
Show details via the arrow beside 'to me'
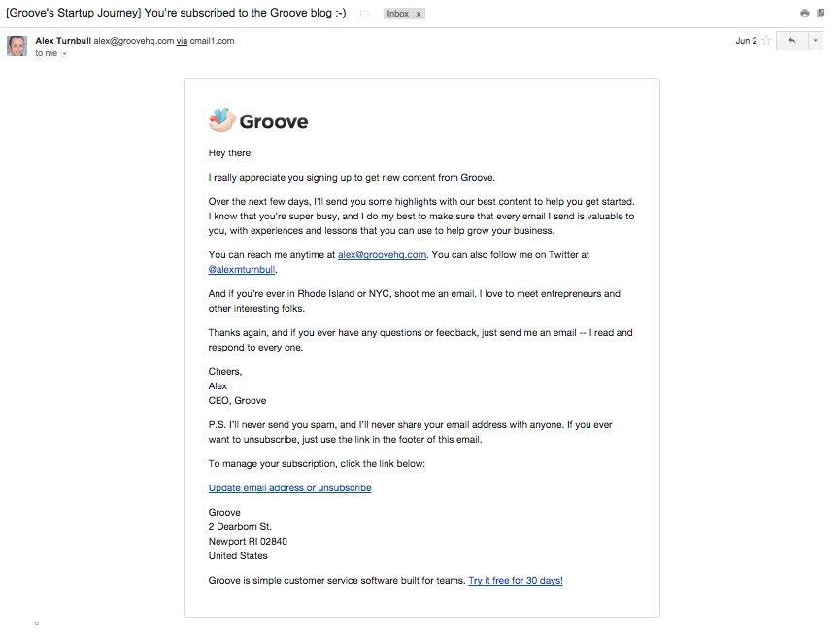64,53
